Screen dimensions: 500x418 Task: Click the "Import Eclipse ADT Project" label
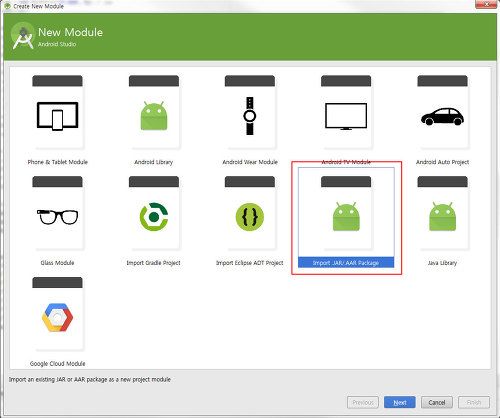(x=250, y=263)
